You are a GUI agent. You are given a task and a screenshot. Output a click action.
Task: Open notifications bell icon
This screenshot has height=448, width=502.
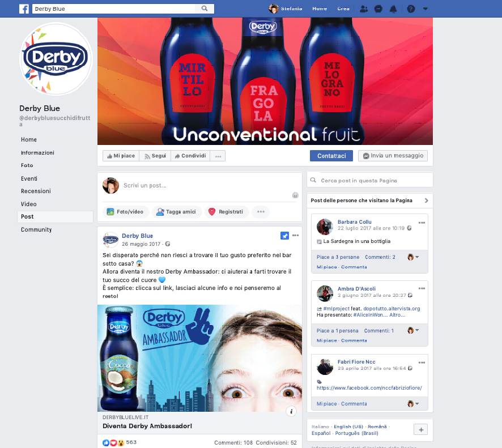(393, 9)
